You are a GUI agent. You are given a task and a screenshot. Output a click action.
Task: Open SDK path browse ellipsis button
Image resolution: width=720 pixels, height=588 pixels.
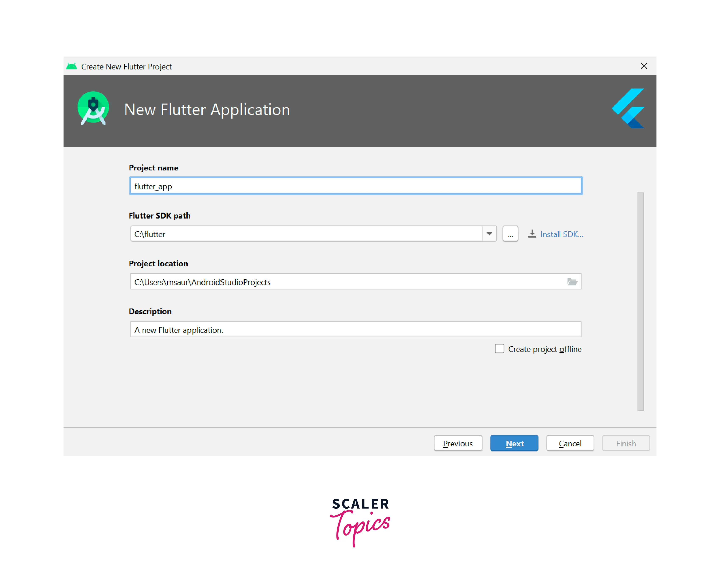pyautogui.click(x=510, y=234)
